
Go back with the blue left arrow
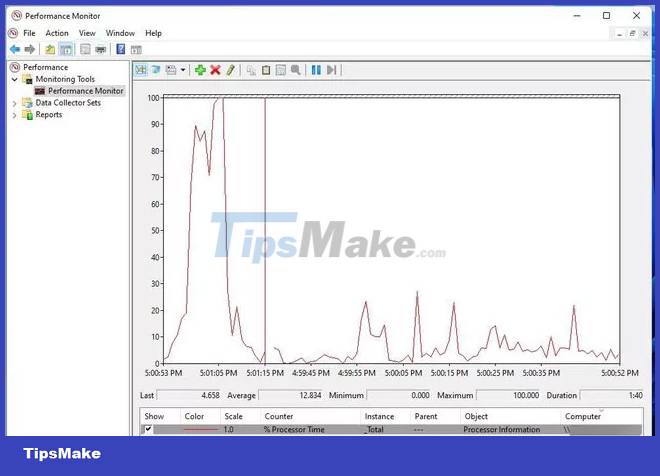coord(15,50)
